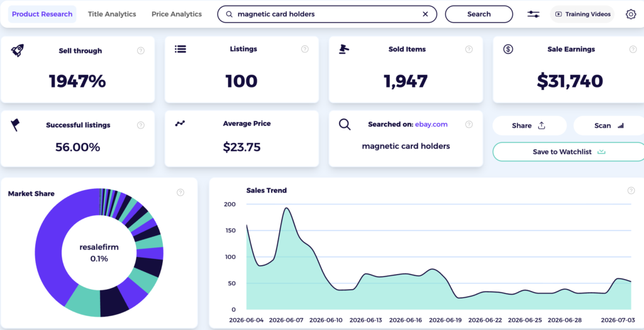The width and height of the screenshot is (644, 330).
Task: Open the filter sliders icon
Action: (533, 14)
